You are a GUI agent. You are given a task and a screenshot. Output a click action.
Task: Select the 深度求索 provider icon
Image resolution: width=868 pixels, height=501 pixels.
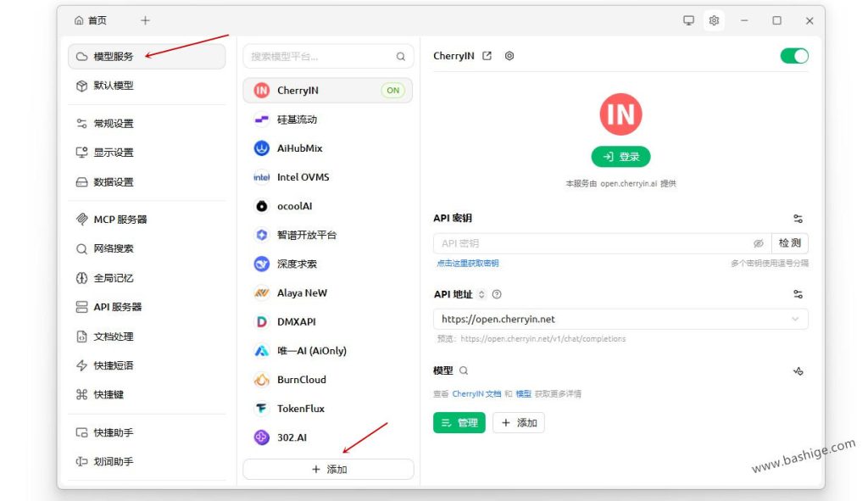pyautogui.click(x=261, y=264)
